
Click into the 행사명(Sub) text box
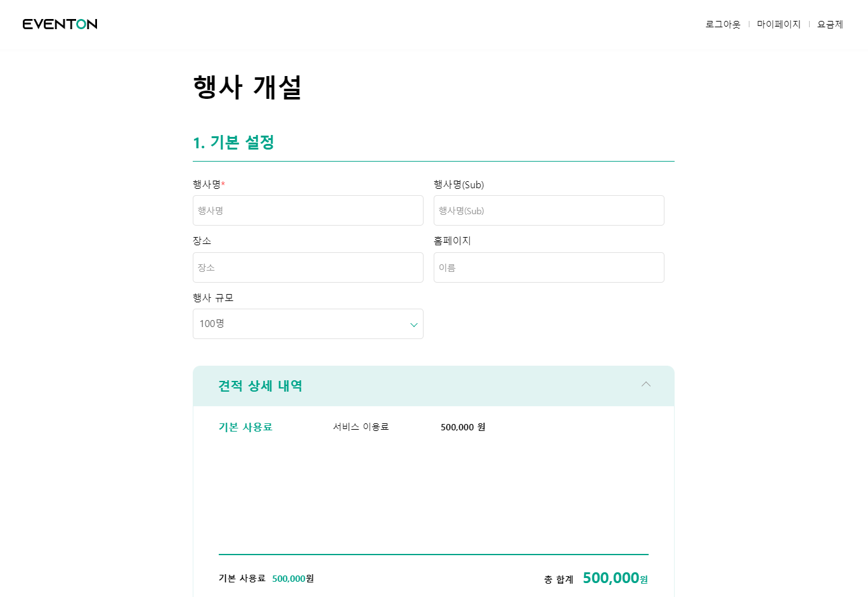[x=548, y=210]
